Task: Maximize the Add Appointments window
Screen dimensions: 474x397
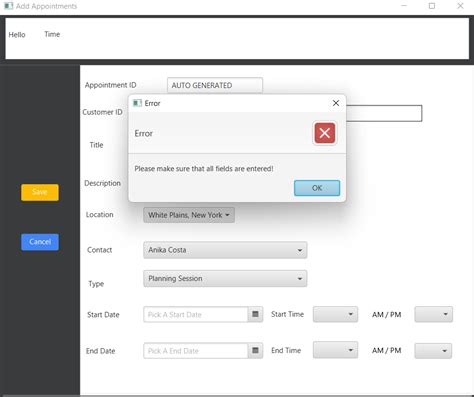Action: pyautogui.click(x=432, y=6)
